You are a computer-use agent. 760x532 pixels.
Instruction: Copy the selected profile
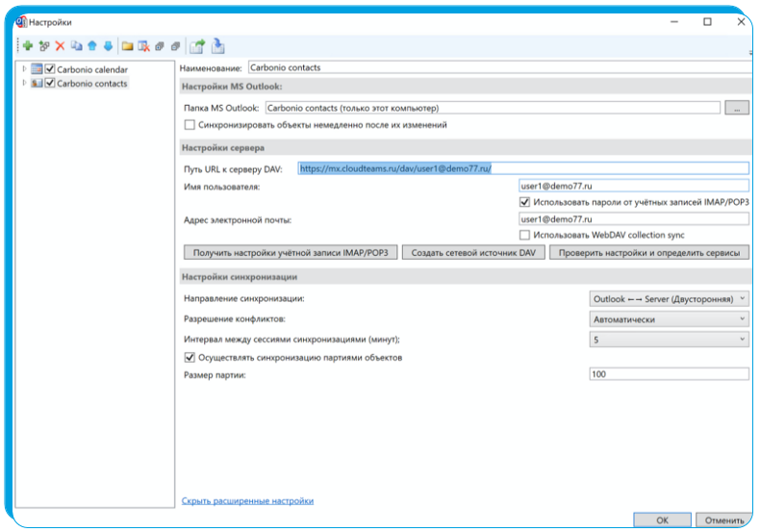77,46
